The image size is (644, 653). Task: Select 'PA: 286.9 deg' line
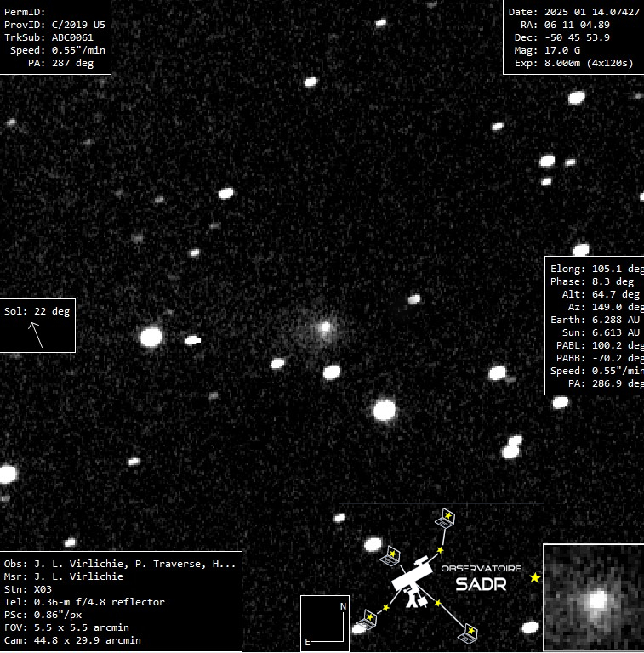point(606,383)
